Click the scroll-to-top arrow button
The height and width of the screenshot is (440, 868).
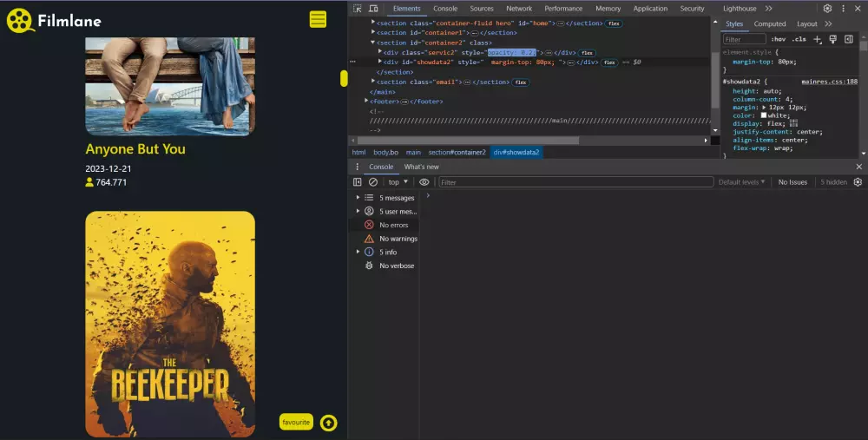pyautogui.click(x=328, y=423)
